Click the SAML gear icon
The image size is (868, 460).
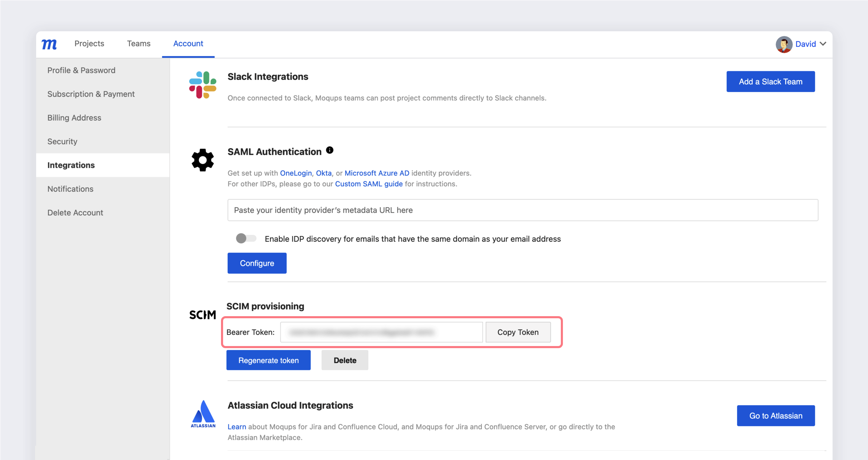tap(203, 160)
